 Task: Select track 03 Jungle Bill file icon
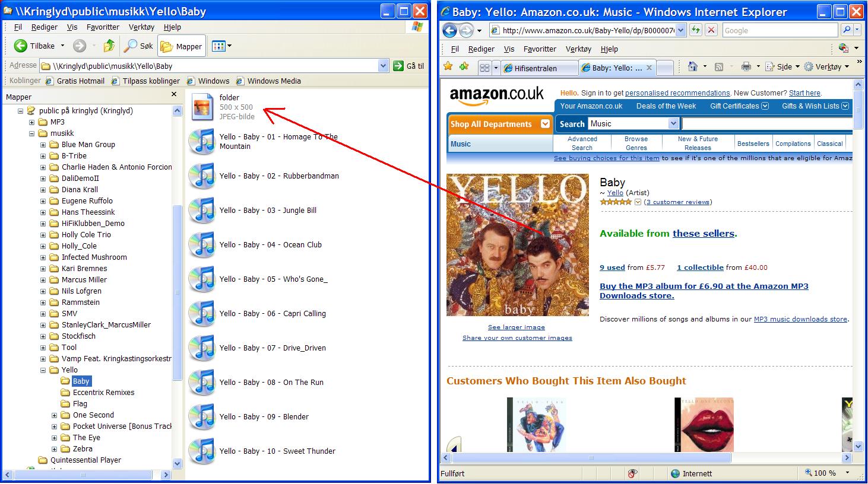coord(202,211)
